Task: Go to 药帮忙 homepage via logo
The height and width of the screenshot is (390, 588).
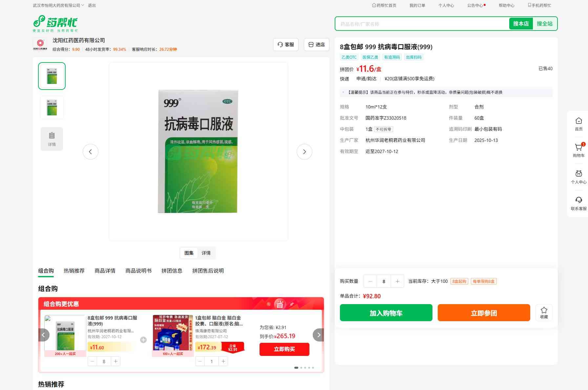Action: coord(55,24)
